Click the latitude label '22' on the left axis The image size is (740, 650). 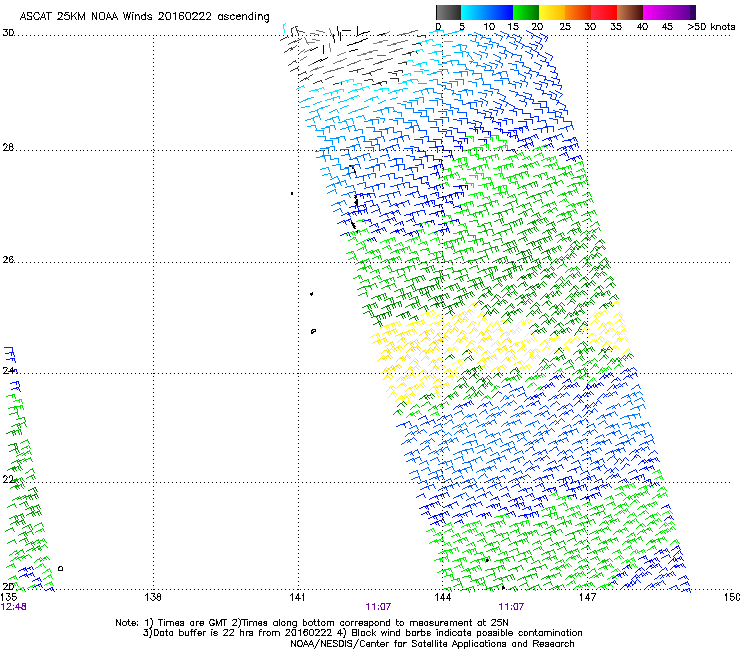tap(8, 479)
